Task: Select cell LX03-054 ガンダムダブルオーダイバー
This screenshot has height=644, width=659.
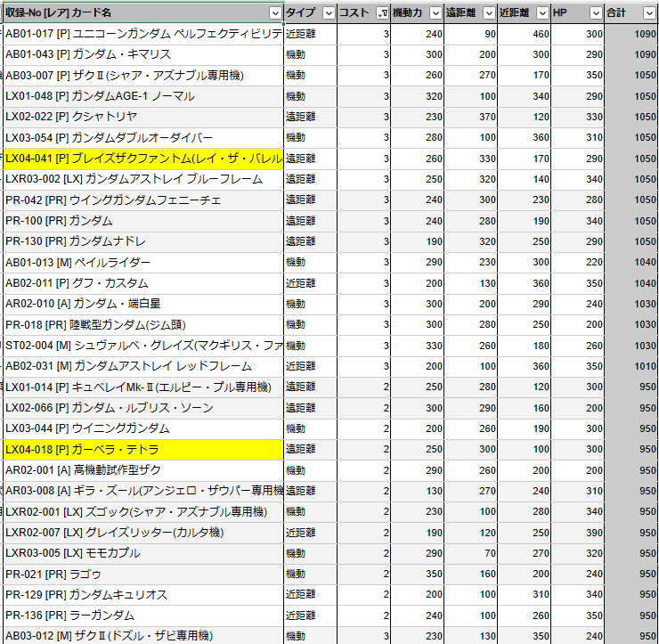Action: [142, 138]
